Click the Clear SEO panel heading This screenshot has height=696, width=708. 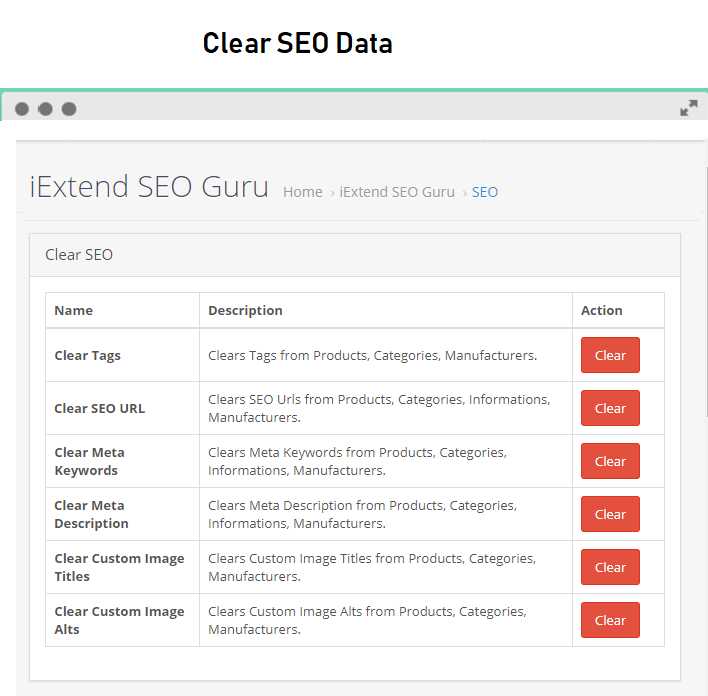point(79,255)
